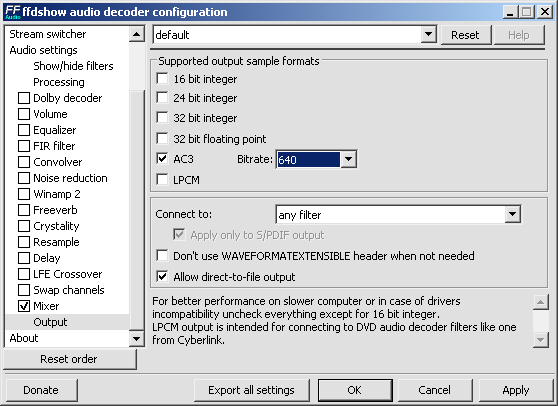The image size is (558, 406).
Task: Click the Export all settings button
Action: [x=251, y=390]
